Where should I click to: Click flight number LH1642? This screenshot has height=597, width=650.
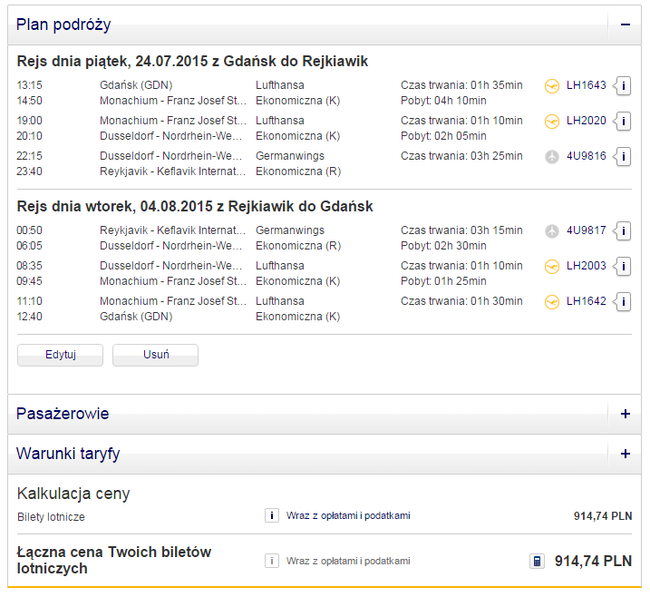(586, 301)
